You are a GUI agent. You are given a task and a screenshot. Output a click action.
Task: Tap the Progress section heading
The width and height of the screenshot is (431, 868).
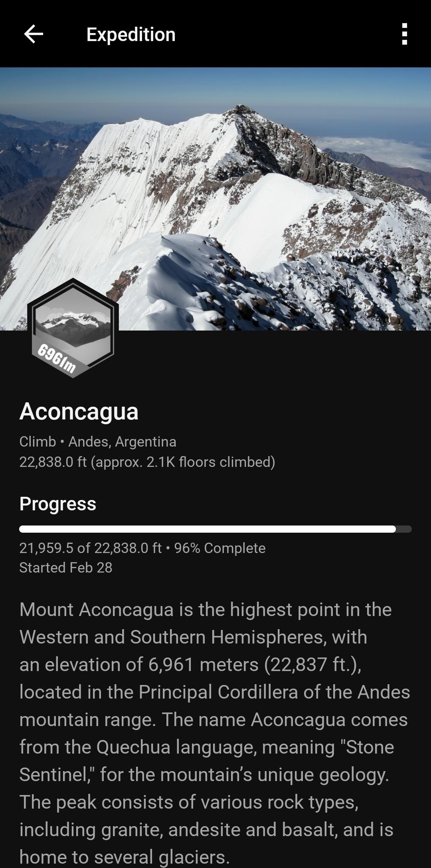[x=58, y=504]
